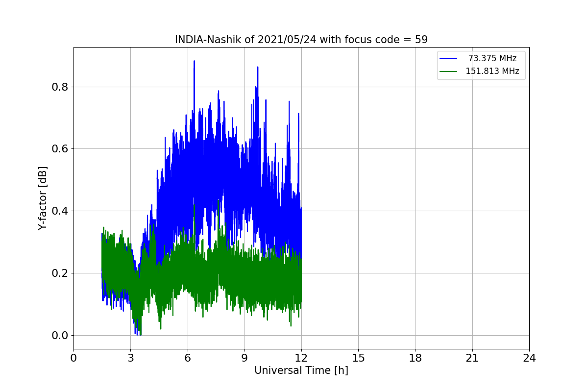This screenshot has height=392, width=588.
Task: Click x-axis tick label 21
Action: coord(472,358)
